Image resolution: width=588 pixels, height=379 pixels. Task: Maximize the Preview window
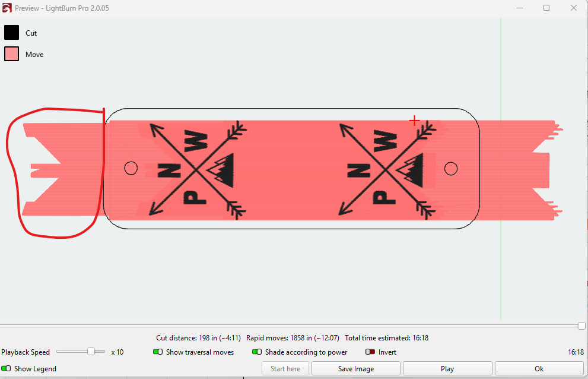pyautogui.click(x=546, y=8)
